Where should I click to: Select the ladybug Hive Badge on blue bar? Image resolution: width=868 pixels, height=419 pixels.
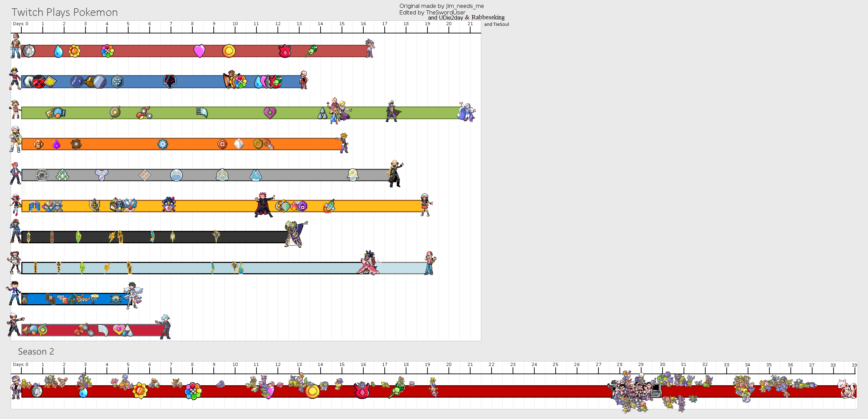click(39, 82)
